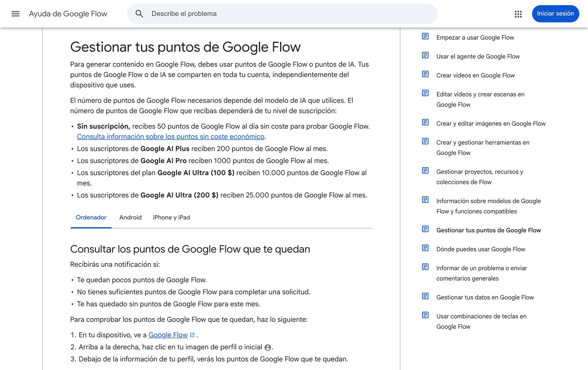Click the bold text Google AI Ultra (100 $)
Viewport: 588px width, 370px height.
click(196, 173)
